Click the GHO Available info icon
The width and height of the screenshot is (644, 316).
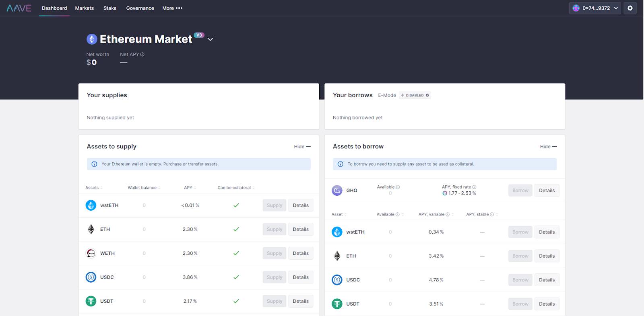click(398, 187)
